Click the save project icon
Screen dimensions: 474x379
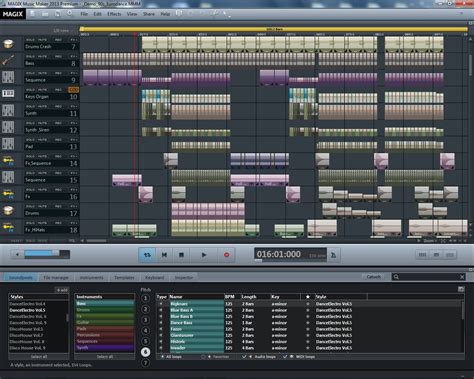pos(58,14)
